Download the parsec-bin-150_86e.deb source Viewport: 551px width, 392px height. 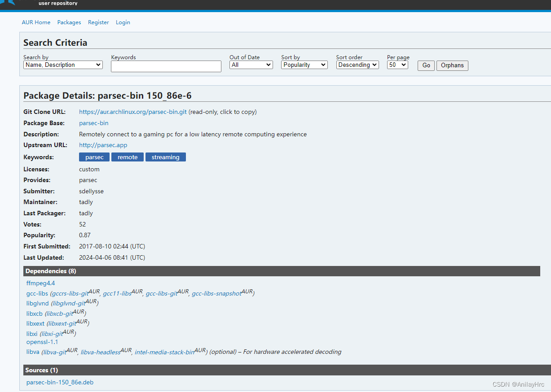pyautogui.click(x=60, y=382)
